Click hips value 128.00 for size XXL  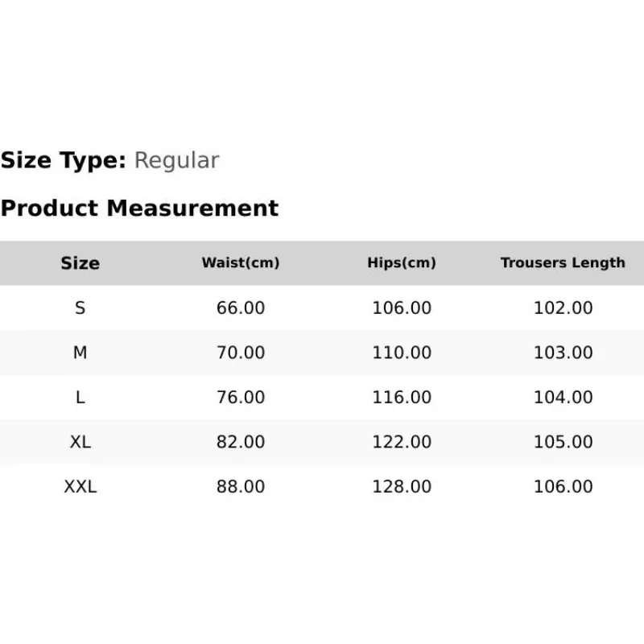[x=402, y=487]
